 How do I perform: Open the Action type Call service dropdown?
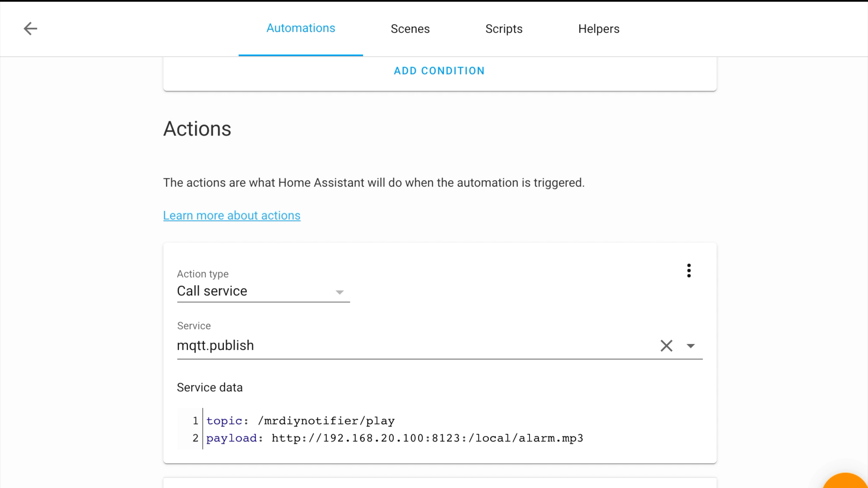coord(263,291)
